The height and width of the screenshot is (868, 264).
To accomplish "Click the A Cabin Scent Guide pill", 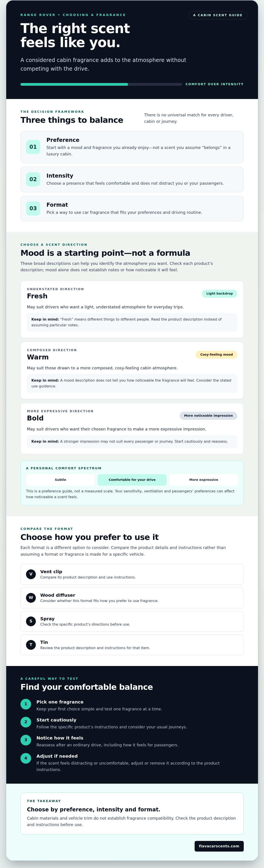I will pyautogui.click(x=218, y=15).
